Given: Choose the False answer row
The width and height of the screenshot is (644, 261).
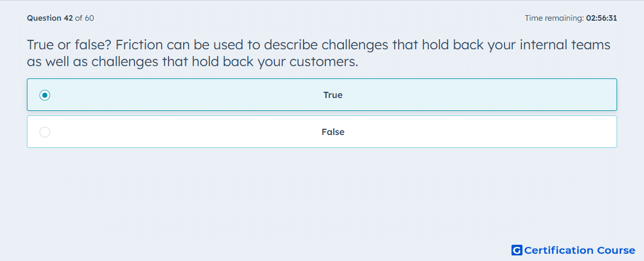Looking at the screenshot, I should [322, 132].
